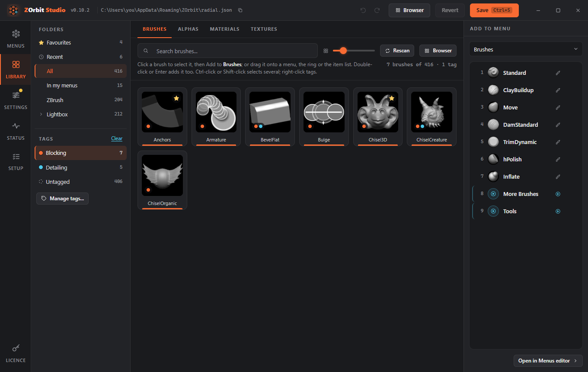
Task: Click the pencil icon beside ClayBuildup
Action: [x=558, y=90]
